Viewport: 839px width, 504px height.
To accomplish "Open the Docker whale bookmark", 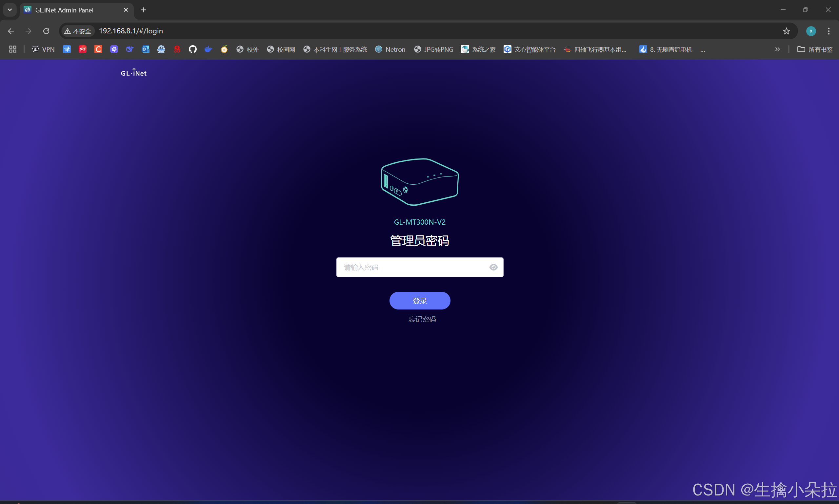I will [x=208, y=49].
